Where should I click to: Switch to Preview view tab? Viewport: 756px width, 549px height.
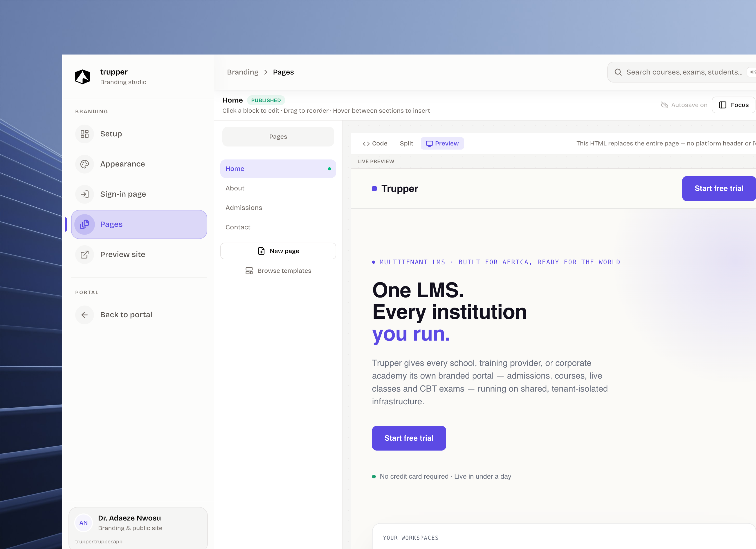click(442, 144)
